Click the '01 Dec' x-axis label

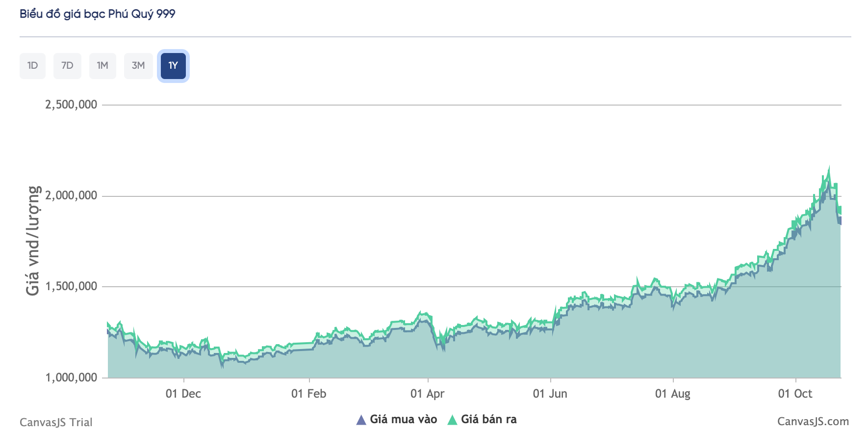183,394
